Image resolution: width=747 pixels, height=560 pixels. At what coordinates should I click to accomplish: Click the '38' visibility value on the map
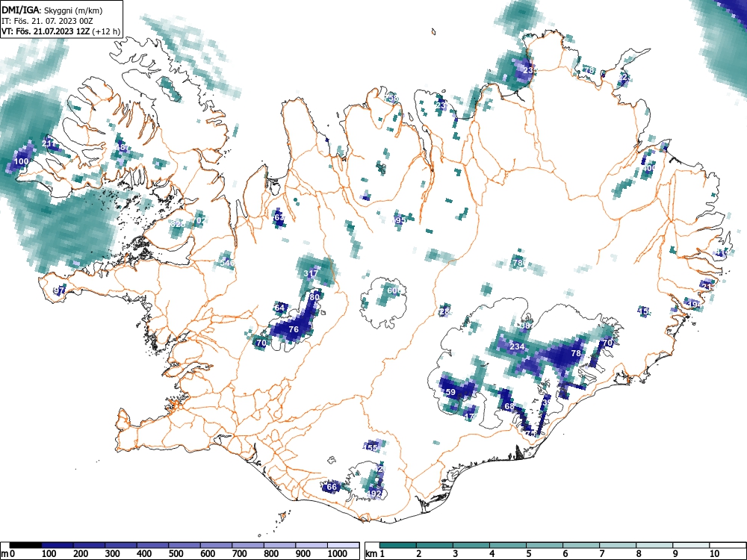[526, 326]
